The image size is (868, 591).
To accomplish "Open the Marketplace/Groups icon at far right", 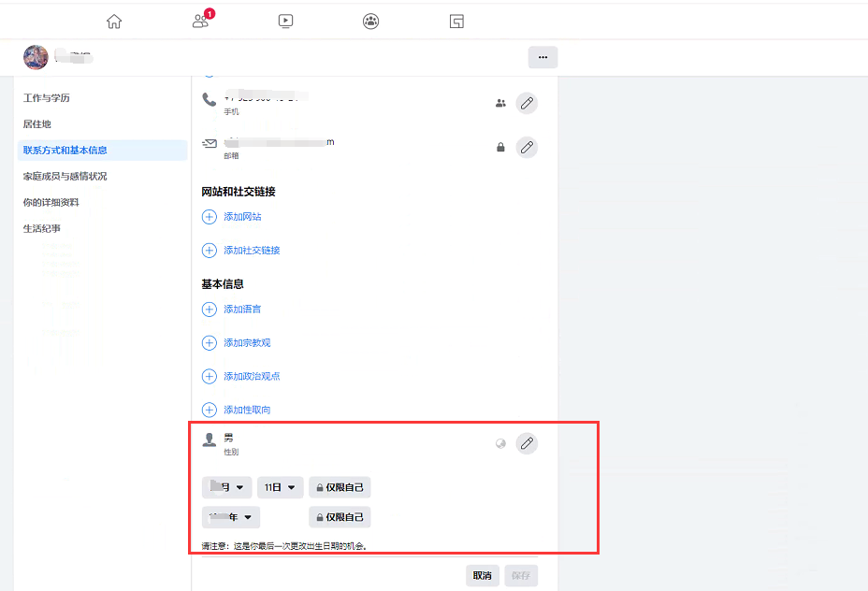I will 456,20.
